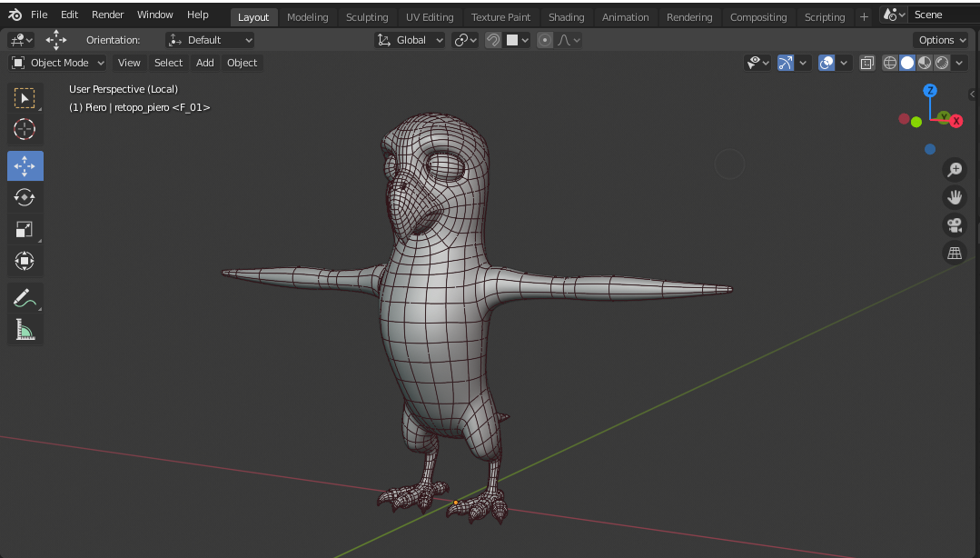980x558 pixels.
Task: Select the Scale tool
Action: pos(25,229)
